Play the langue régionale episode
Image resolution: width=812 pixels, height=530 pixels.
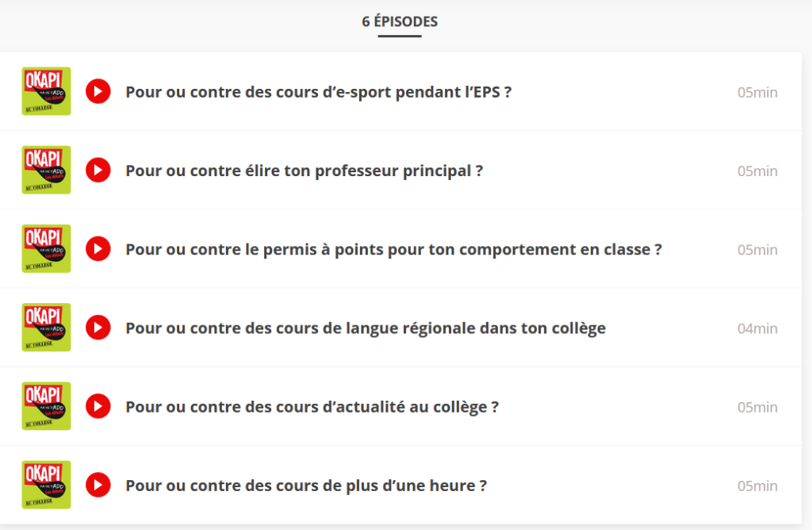tap(98, 328)
